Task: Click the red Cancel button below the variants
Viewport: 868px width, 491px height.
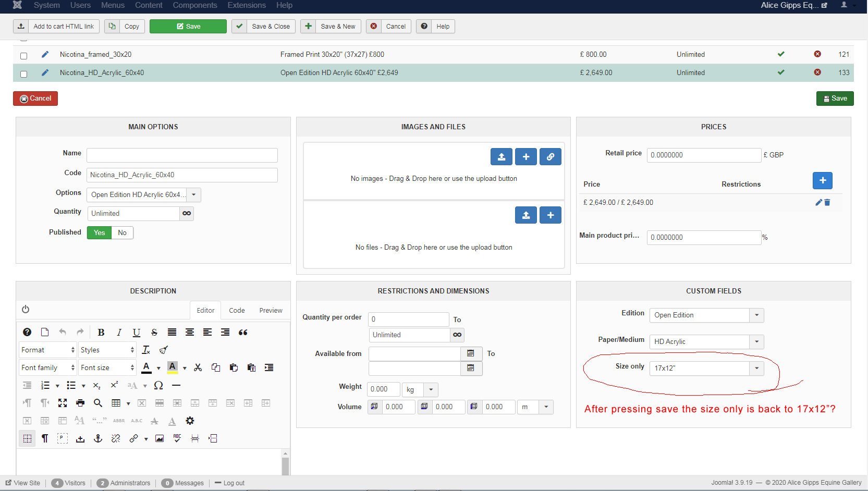Action: pos(35,99)
